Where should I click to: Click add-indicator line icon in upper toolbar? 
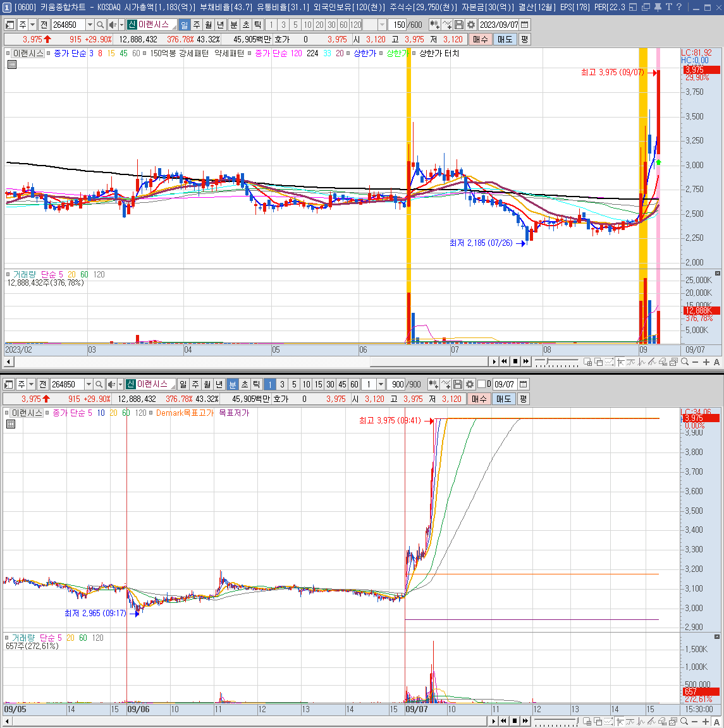pyautogui.click(x=447, y=25)
